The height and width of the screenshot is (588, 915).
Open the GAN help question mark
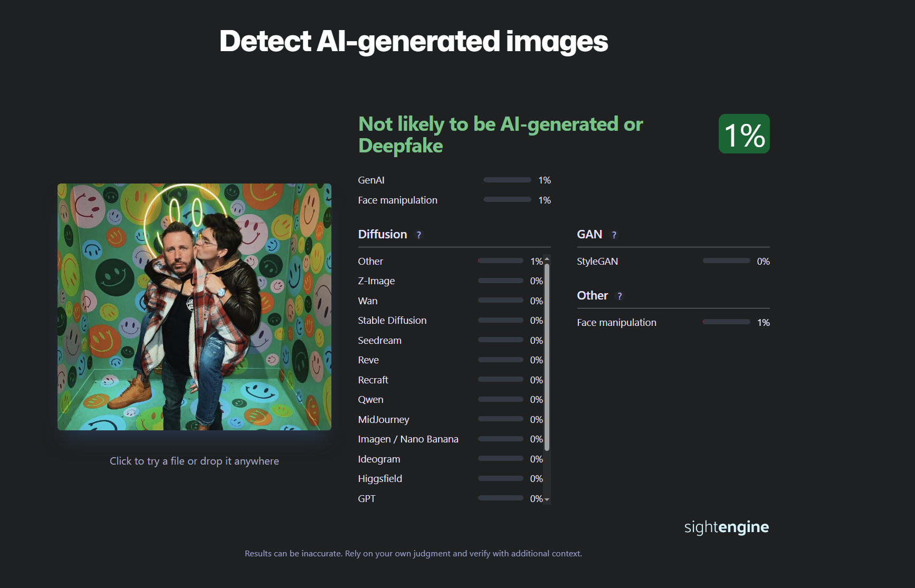tap(614, 235)
